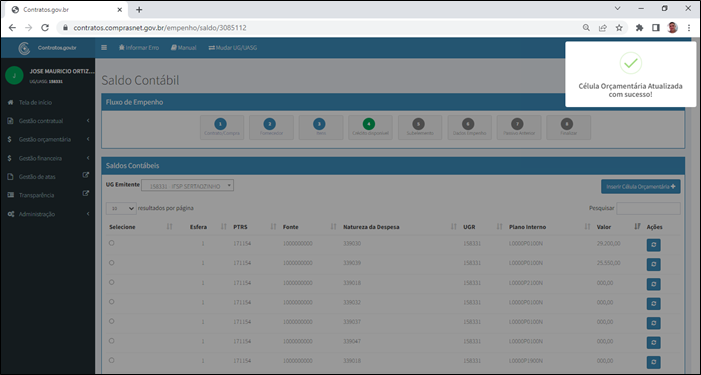
Task: Click Inserir Célula Orçamentária button
Action: click(x=641, y=186)
